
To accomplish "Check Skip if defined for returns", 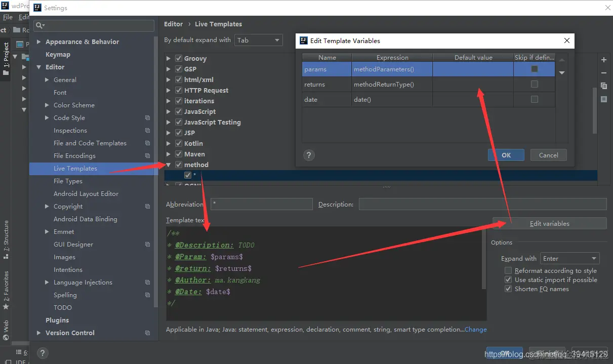I will pos(534,84).
